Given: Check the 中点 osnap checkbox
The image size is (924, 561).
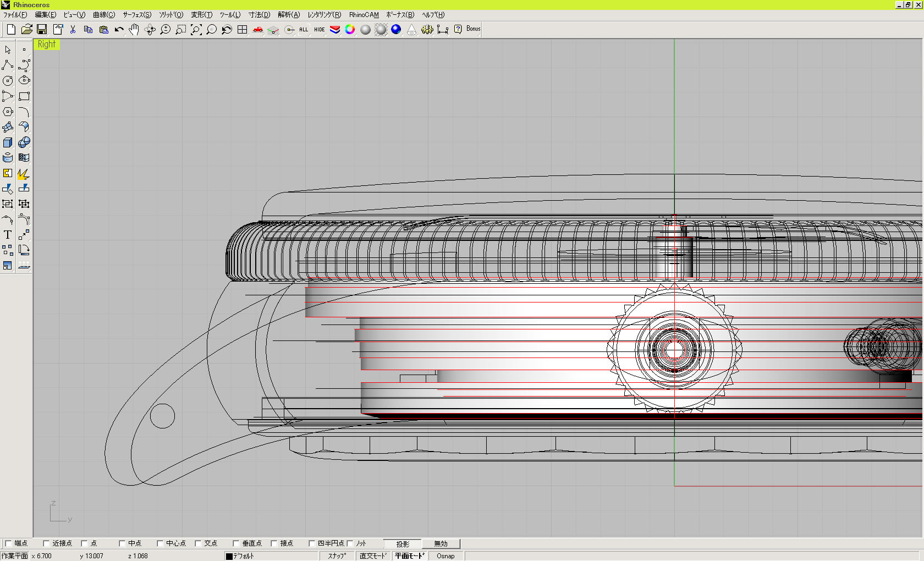Looking at the screenshot, I should pyautogui.click(x=122, y=543).
